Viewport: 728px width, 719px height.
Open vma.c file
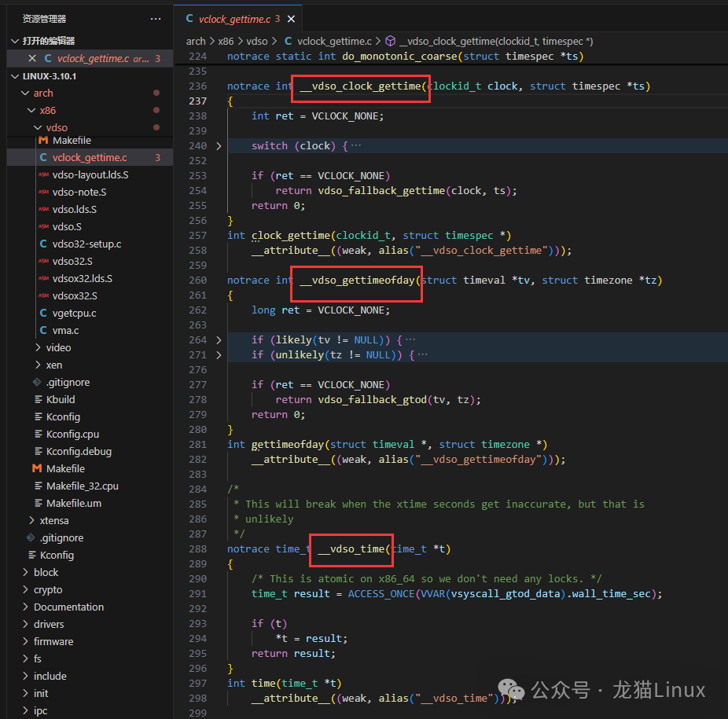tap(90, 331)
